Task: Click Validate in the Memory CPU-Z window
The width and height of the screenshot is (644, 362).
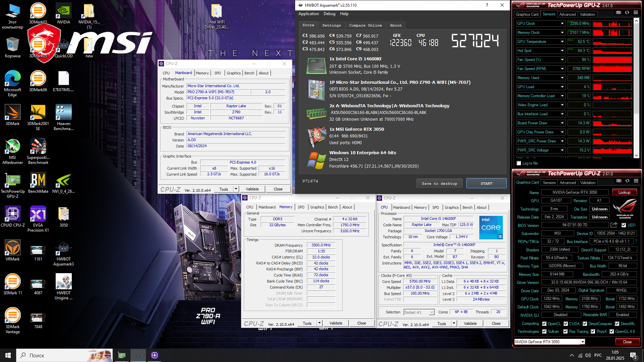Action: 336,323
